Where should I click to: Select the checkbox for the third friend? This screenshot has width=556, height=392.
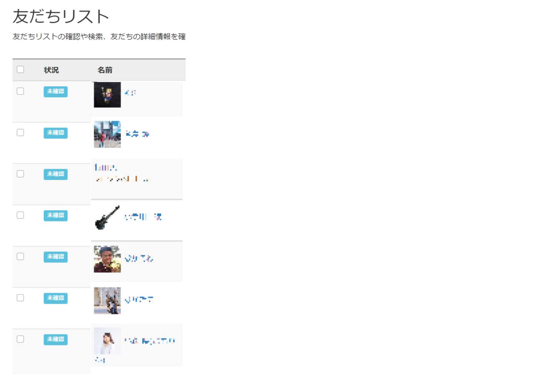(21, 174)
